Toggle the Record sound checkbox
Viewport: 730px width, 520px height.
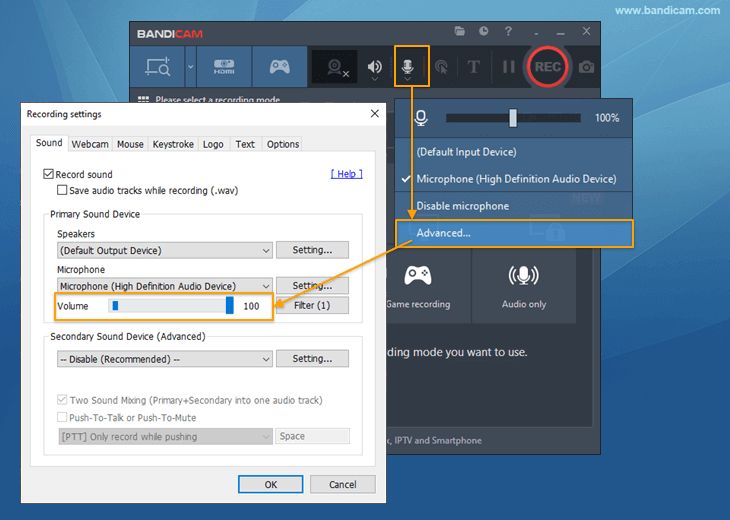point(48,174)
